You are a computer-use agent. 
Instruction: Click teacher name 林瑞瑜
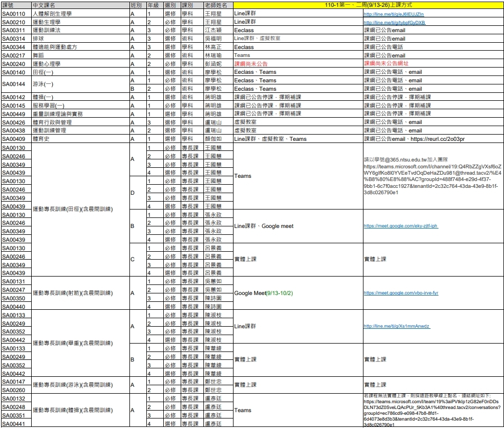213,55
